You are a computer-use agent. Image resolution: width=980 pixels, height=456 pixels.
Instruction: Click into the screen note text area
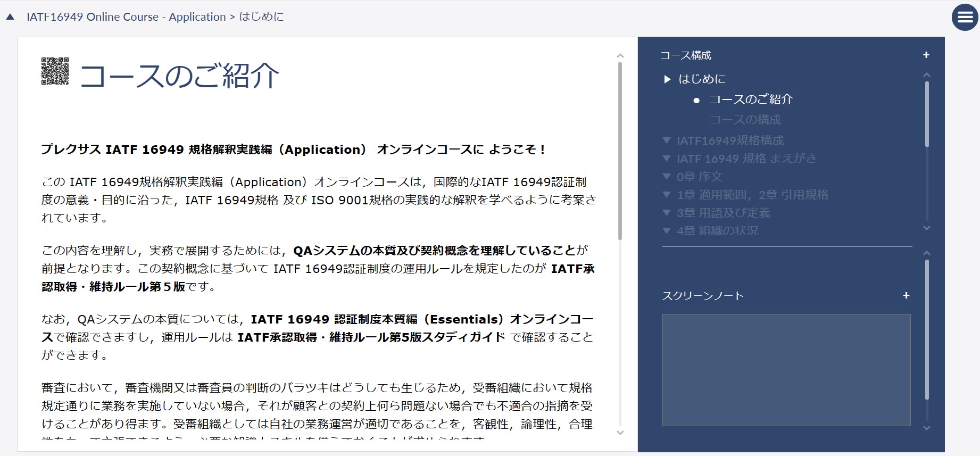[786, 370]
